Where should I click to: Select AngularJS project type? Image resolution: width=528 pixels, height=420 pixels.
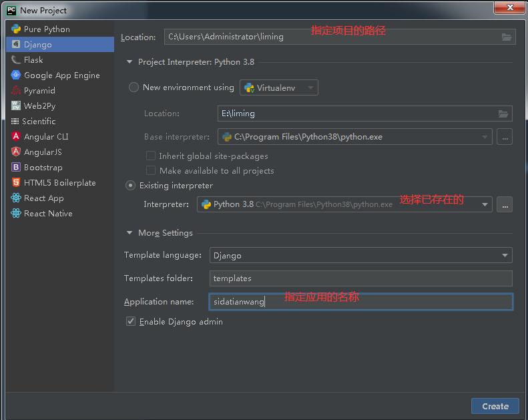tap(60, 152)
